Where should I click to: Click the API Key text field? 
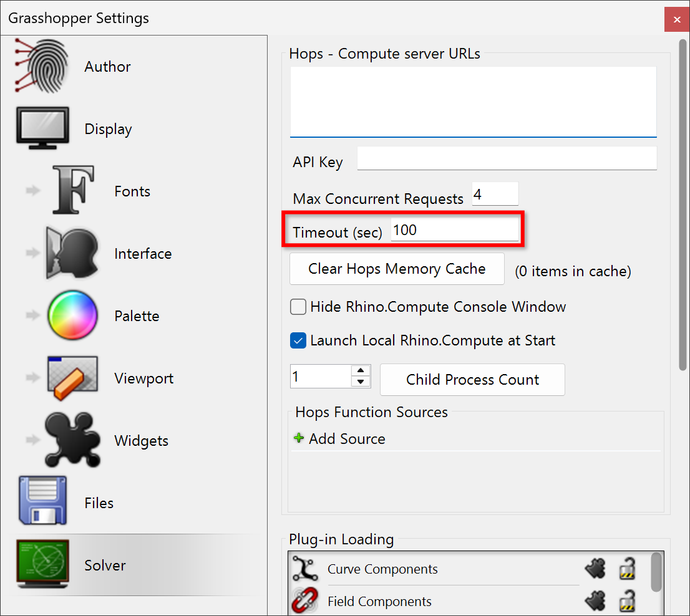click(x=507, y=158)
